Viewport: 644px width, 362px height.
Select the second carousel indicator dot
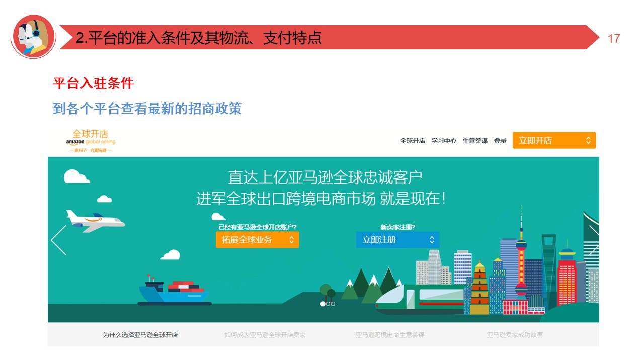328,304
